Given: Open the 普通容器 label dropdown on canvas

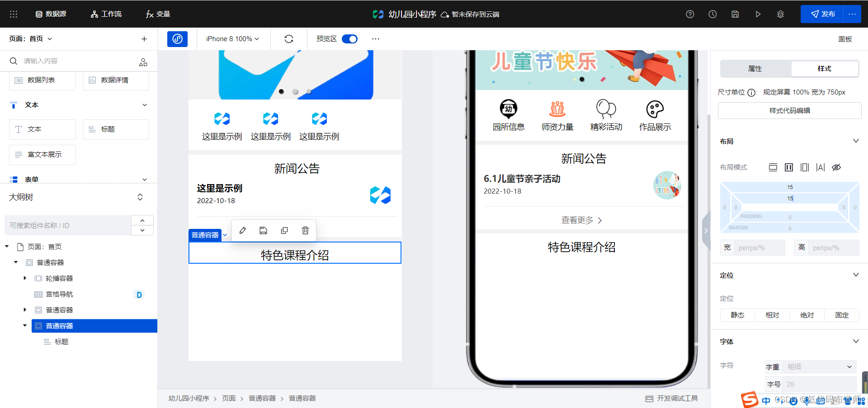Looking at the screenshot, I should (225, 235).
